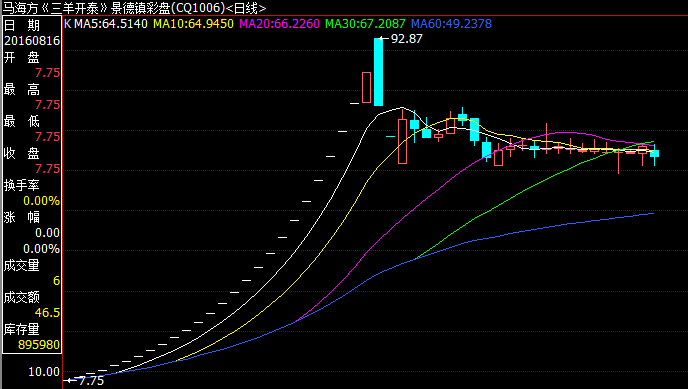Click the 成交量 volume value 6

click(57, 281)
